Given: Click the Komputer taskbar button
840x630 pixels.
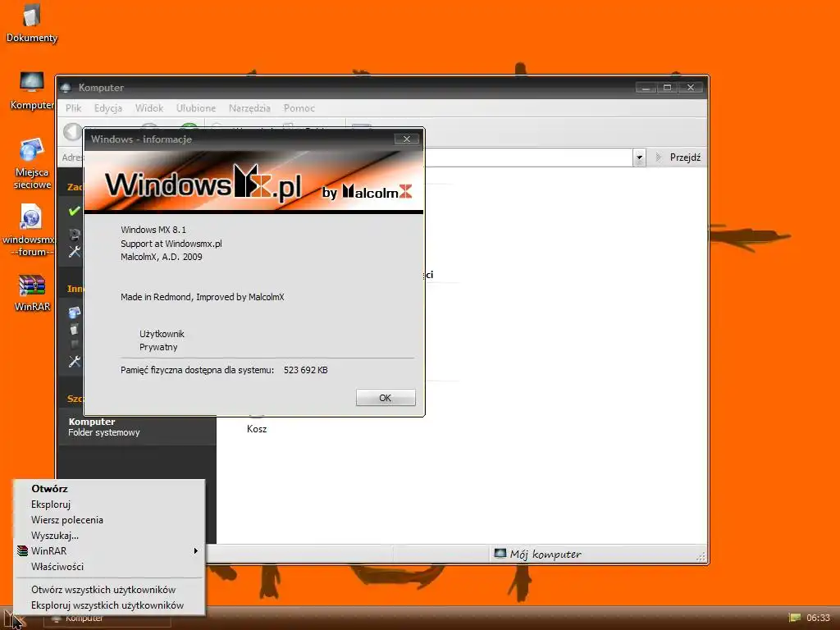Looking at the screenshot, I should pyautogui.click(x=107, y=619).
